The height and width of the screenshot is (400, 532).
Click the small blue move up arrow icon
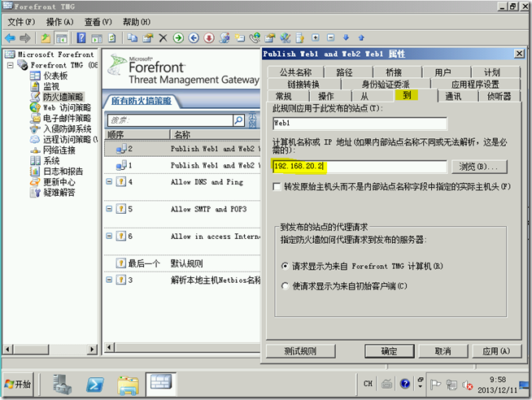pos(361,37)
